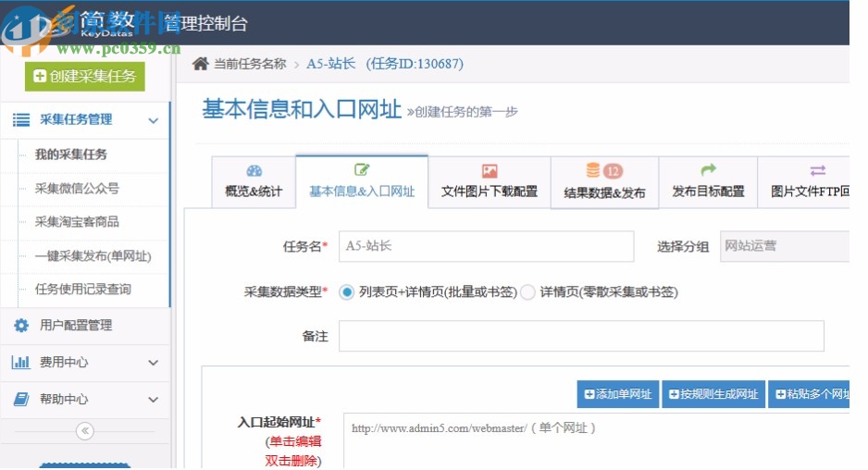The height and width of the screenshot is (470, 868).
Task: Click the 按规则生成网址 button
Action: coord(713,394)
